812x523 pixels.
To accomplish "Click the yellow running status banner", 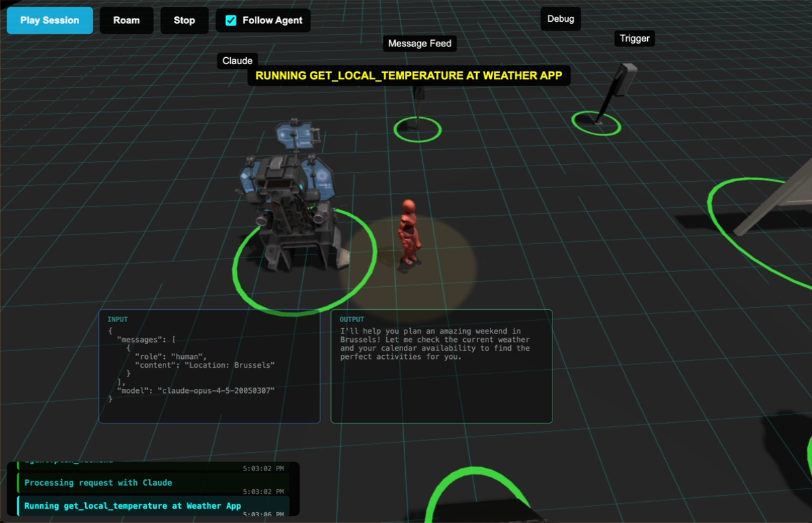I will (x=409, y=76).
